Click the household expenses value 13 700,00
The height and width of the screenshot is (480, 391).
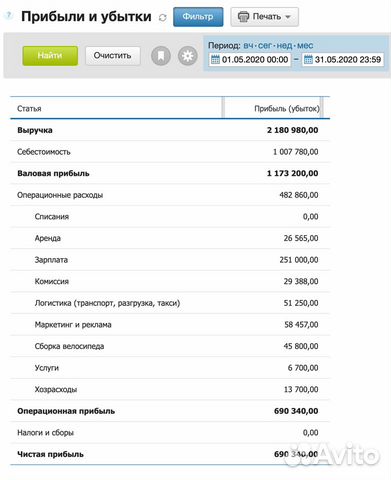point(301,390)
